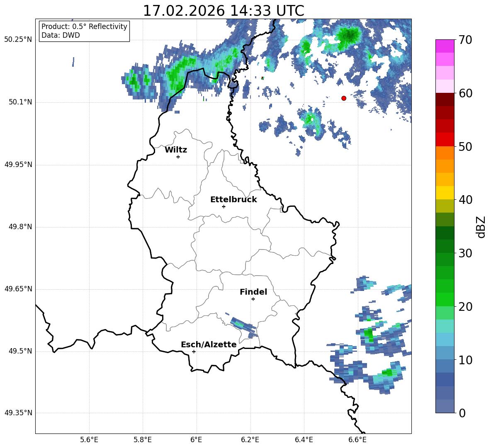Pick the magenta top swatch of colorbar
Screen dimensions: 491x448
tap(445, 46)
